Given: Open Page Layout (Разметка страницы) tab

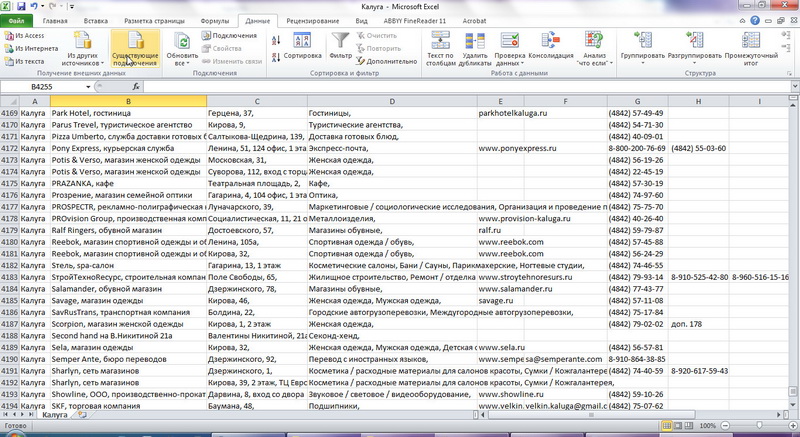Looking at the screenshot, I should pos(155,21).
